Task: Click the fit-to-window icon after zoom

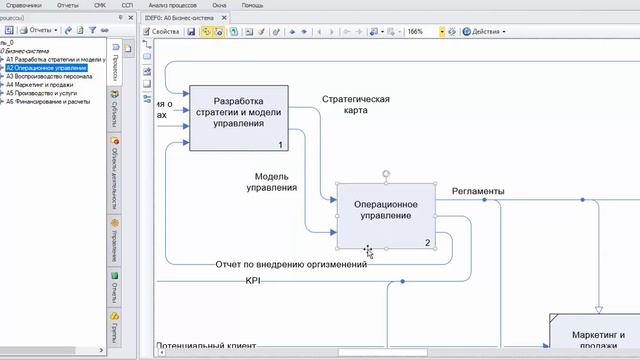Action: 452,31
